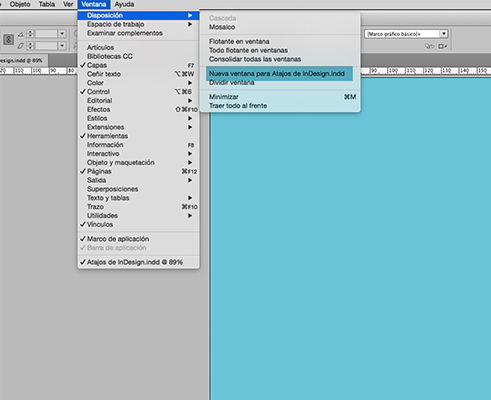Choose Traer todo al frente
The width and height of the screenshot is (491, 400).
pos(280,106)
